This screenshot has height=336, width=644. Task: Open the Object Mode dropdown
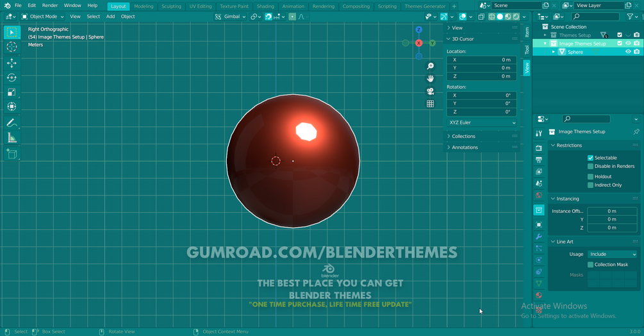(x=43, y=17)
